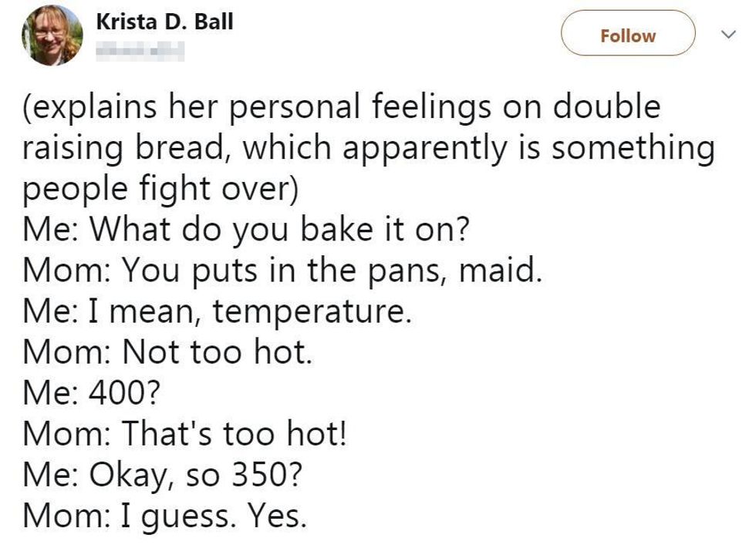
Task: Click the word "something" in the tweet text
Action: pyautogui.click(x=633, y=148)
